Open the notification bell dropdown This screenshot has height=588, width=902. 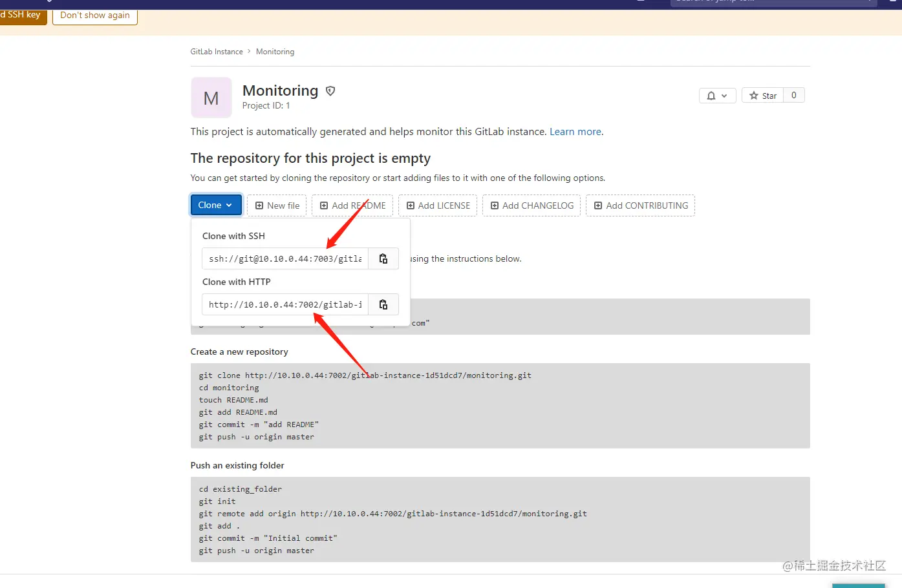717,96
